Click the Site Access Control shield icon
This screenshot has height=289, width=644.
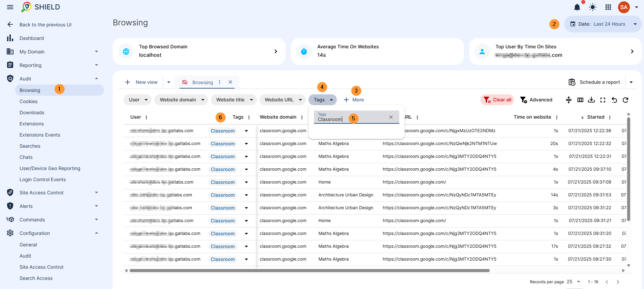point(10,192)
